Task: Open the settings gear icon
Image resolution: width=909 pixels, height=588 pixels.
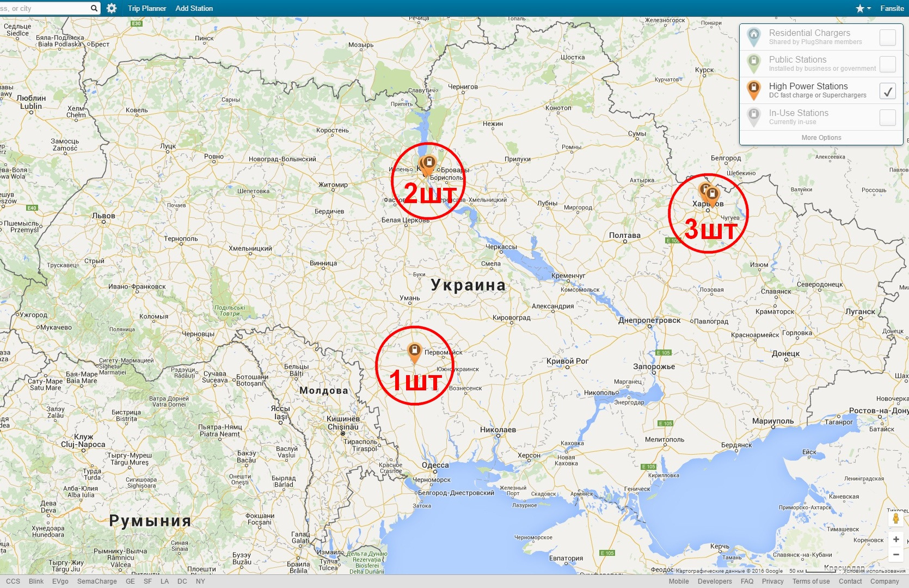Action: (x=112, y=8)
